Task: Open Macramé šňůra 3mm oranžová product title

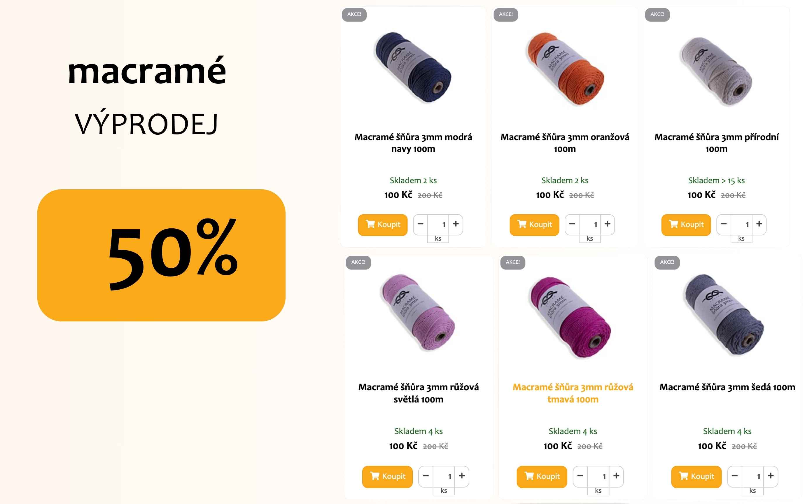Action: 565,143
